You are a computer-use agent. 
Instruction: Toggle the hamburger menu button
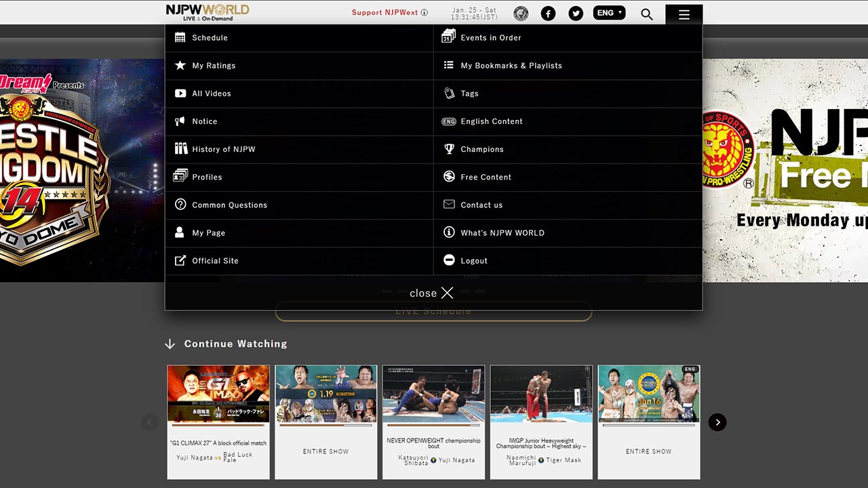point(684,14)
